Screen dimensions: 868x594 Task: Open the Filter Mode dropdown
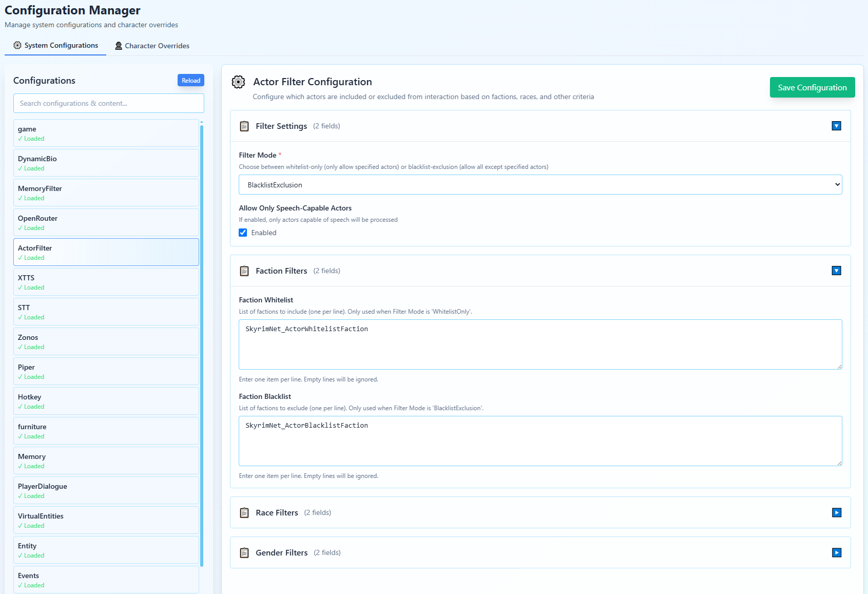click(x=540, y=185)
